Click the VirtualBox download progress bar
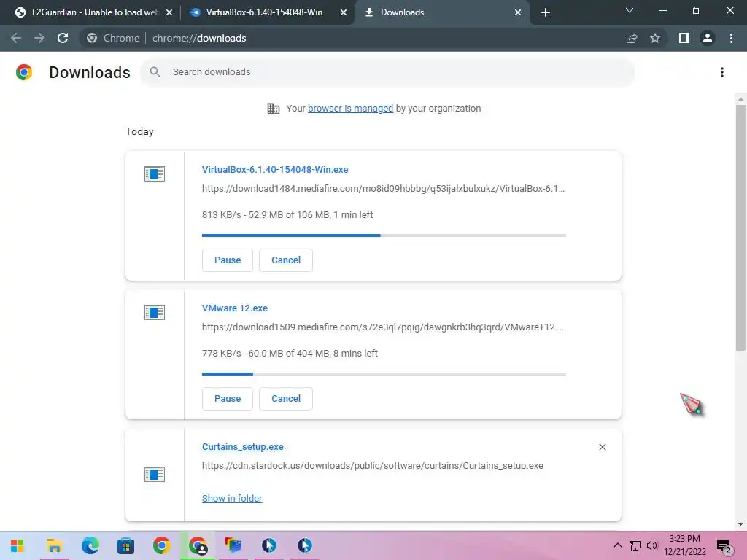Image resolution: width=747 pixels, height=560 pixels. pyautogui.click(x=384, y=236)
